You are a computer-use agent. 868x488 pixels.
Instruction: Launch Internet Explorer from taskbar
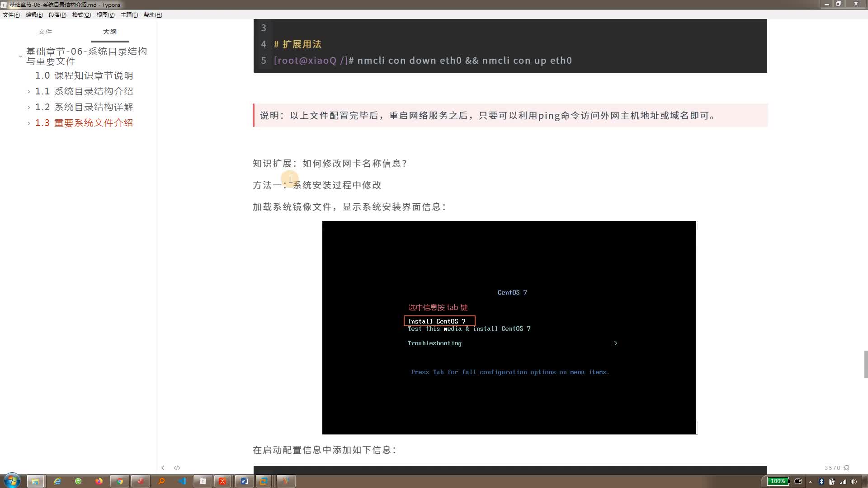tap(57, 481)
